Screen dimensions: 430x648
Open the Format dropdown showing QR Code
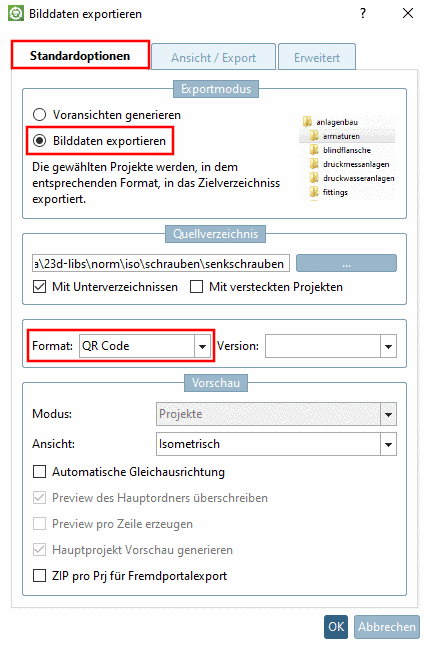pyautogui.click(x=145, y=345)
